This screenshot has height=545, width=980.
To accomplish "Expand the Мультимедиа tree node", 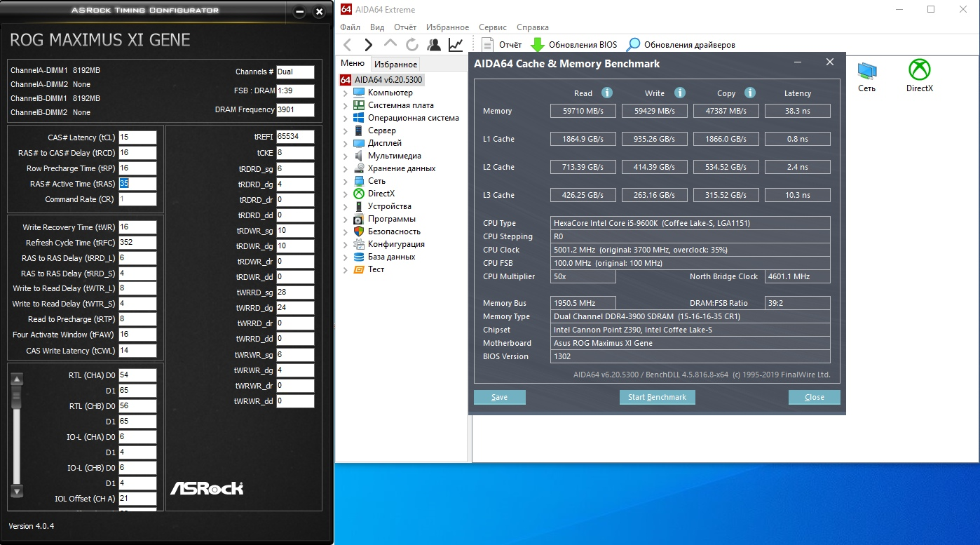I will point(345,156).
